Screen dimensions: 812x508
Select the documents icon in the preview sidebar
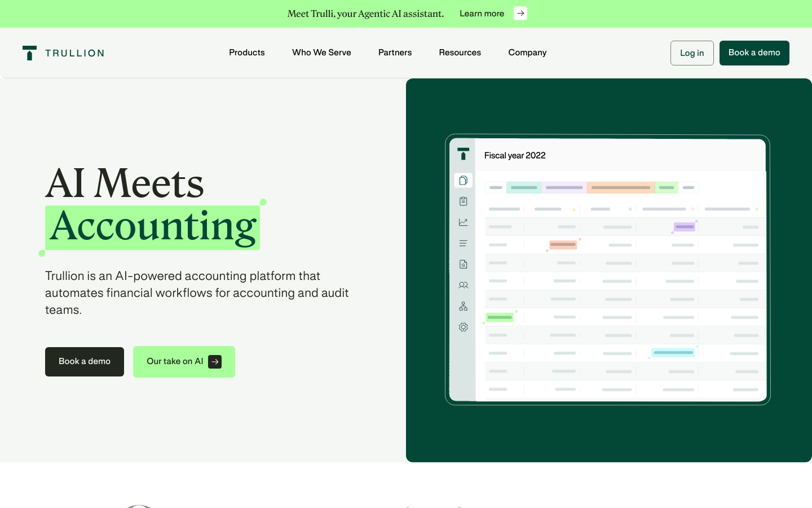pyautogui.click(x=463, y=181)
